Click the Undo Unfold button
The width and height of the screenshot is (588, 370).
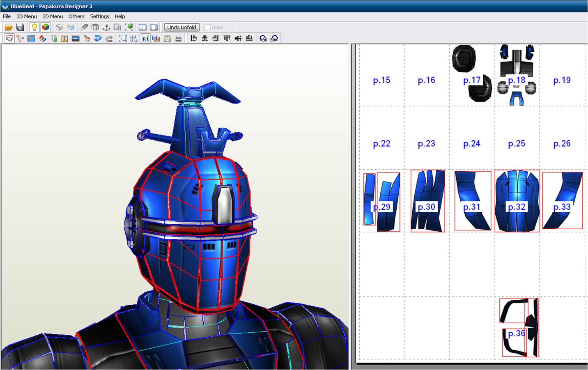click(182, 28)
